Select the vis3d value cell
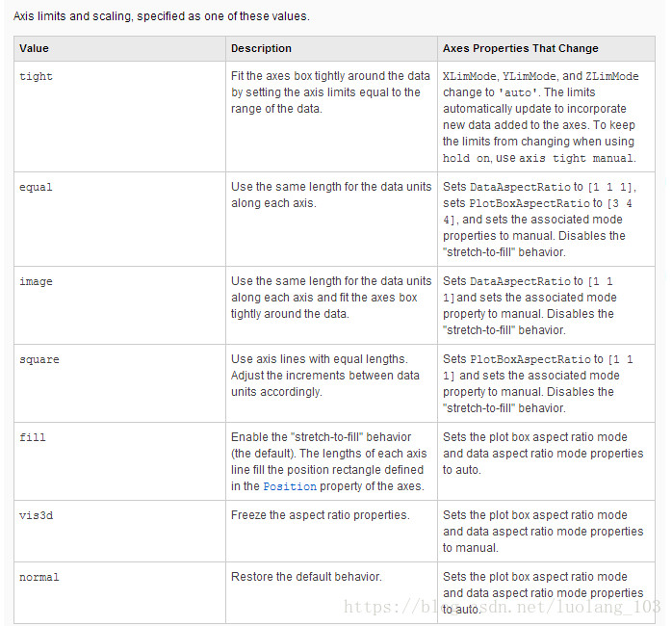 click(119, 532)
